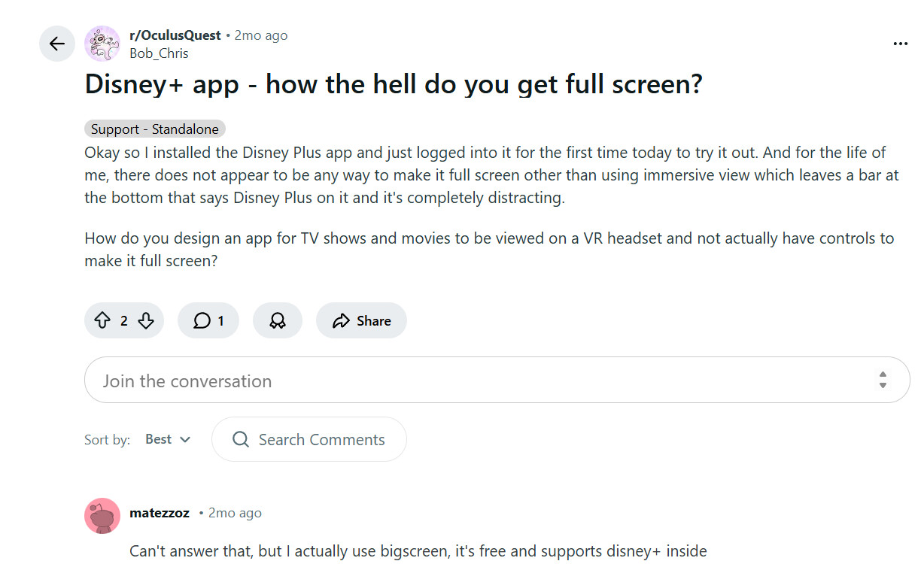Open matezzoz's profile avatar

point(102,516)
